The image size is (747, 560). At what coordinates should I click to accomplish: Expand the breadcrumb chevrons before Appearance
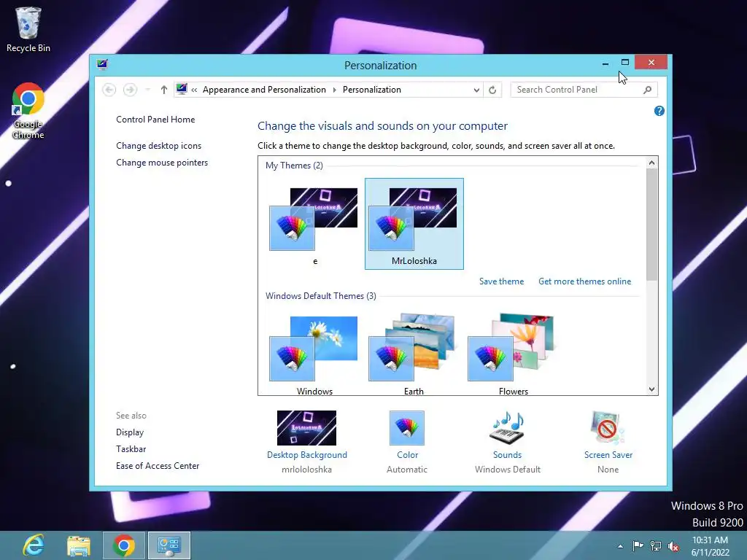[194, 90]
